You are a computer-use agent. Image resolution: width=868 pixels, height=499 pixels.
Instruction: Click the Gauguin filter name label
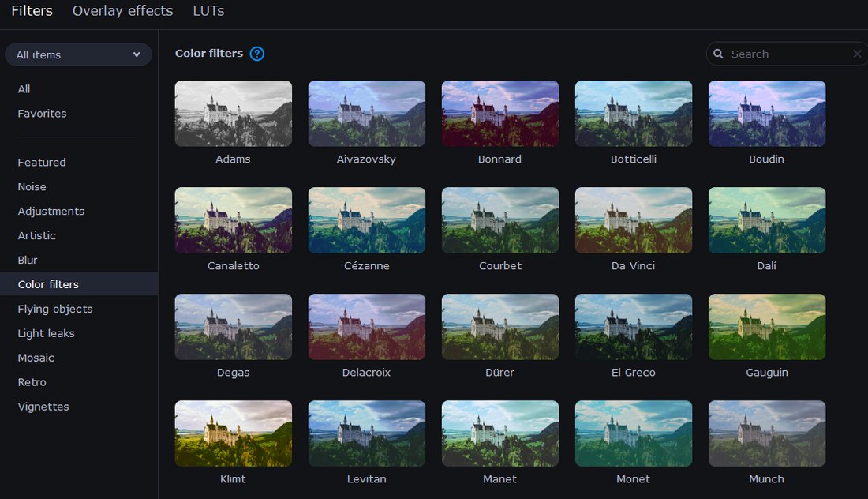pyautogui.click(x=767, y=373)
